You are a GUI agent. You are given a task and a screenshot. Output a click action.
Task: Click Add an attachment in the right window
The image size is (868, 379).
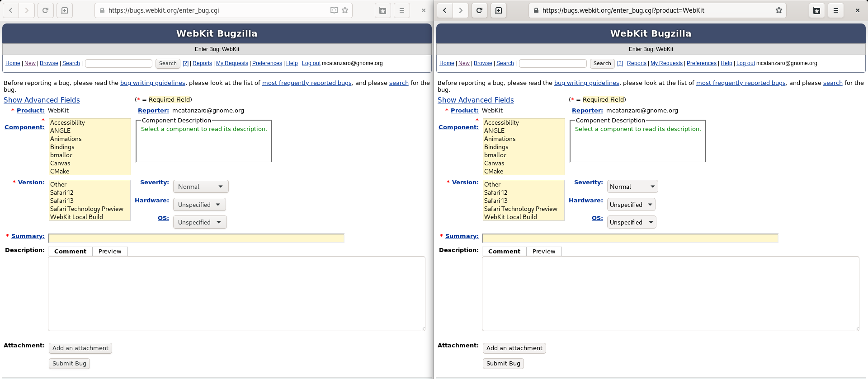click(x=514, y=348)
